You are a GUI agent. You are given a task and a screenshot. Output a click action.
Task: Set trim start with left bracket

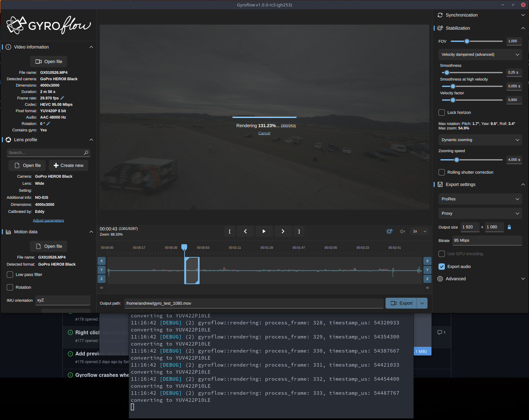click(230, 231)
